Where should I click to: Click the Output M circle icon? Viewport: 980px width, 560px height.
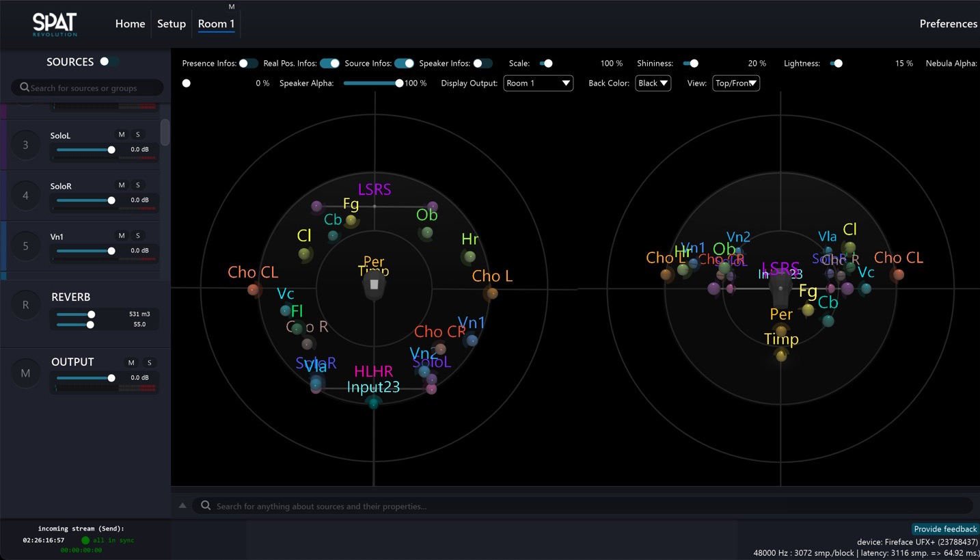click(26, 373)
